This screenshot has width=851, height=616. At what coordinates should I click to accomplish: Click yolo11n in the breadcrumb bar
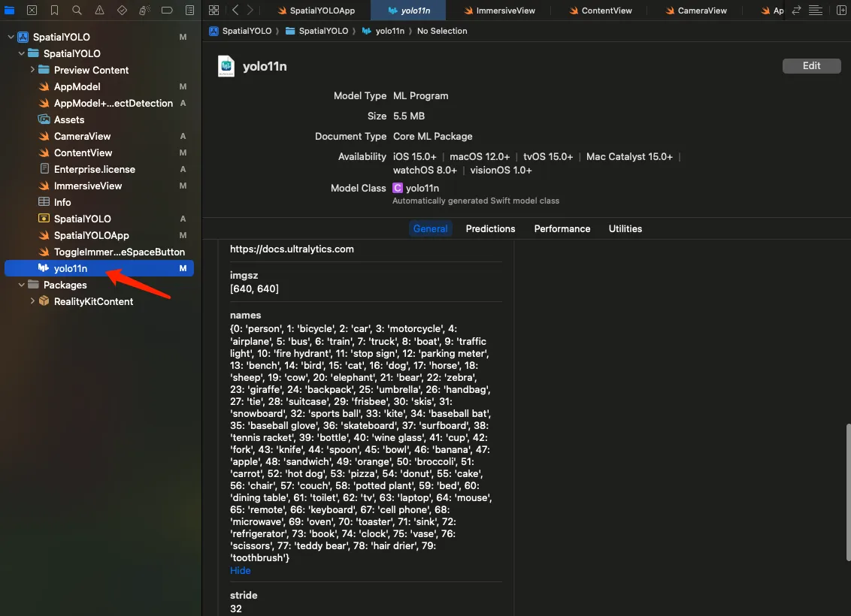383,31
